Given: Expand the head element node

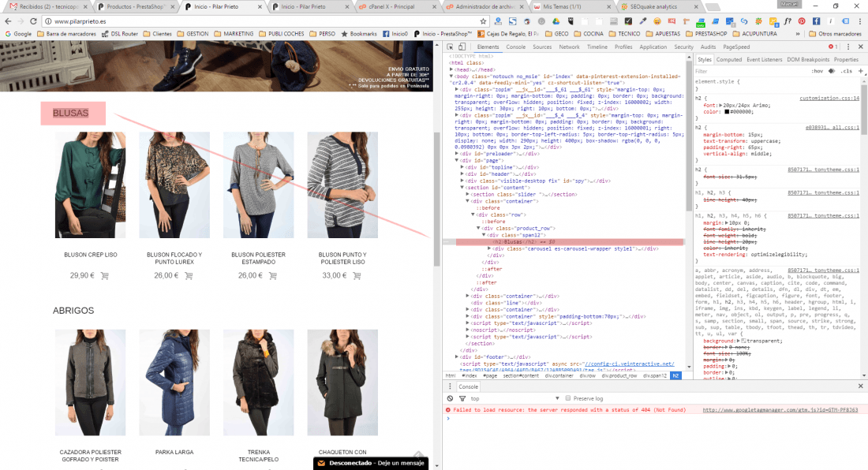Looking at the screenshot, I should click(451, 69).
